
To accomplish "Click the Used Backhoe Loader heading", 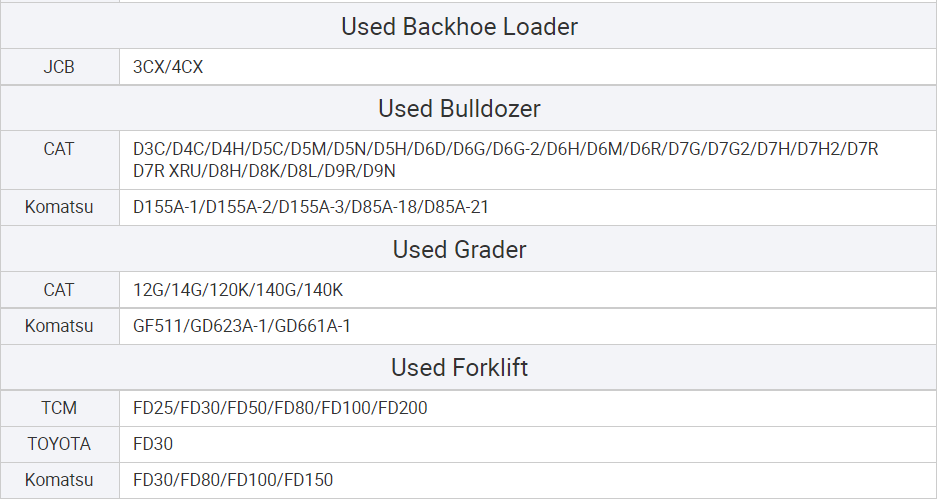I will pos(459,27).
